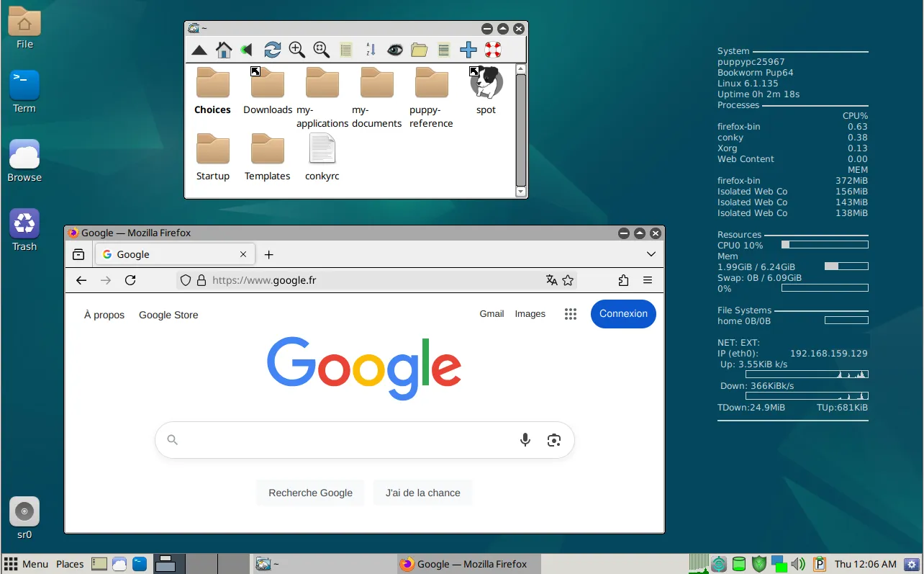Select the my-applications folder
The width and height of the screenshot is (924, 574).
(322, 97)
